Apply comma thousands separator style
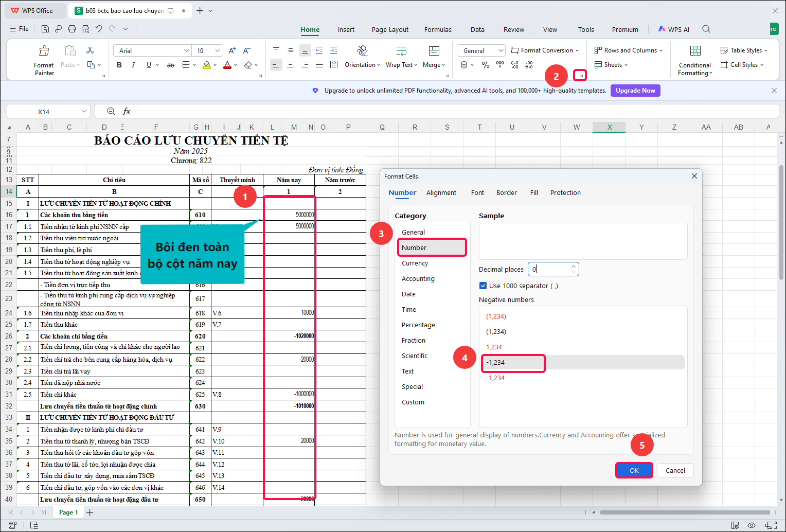 [x=500, y=65]
